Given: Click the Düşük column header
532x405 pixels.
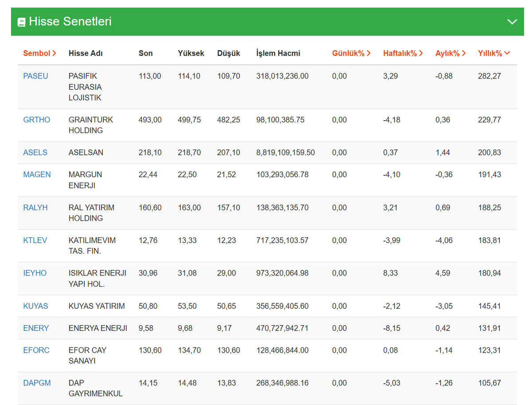Looking at the screenshot, I should click(x=228, y=53).
